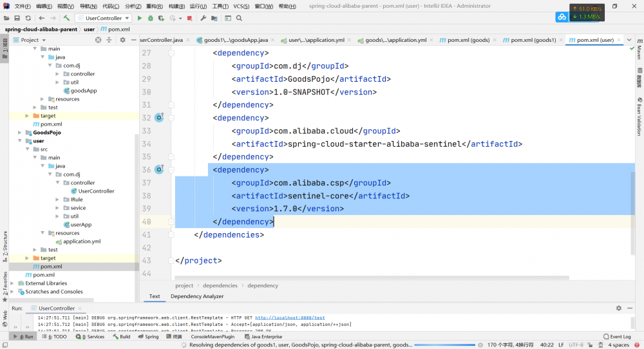Click the Save All disk icon

tap(18, 18)
